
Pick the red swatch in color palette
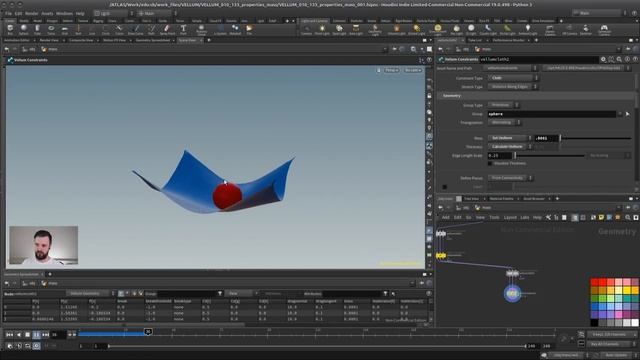(x=595, y=282)
